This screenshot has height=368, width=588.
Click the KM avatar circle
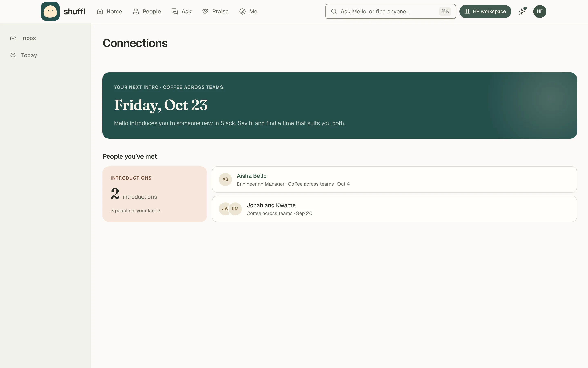235,209
